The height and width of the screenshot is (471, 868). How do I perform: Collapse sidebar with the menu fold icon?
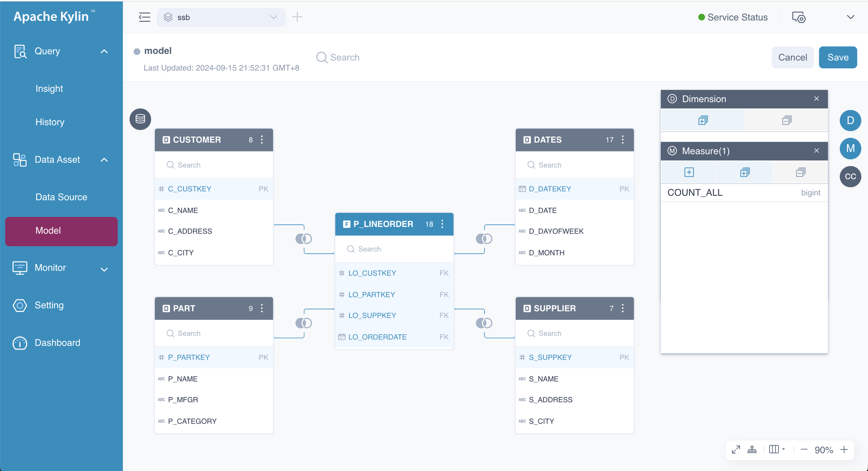(144, 17)
